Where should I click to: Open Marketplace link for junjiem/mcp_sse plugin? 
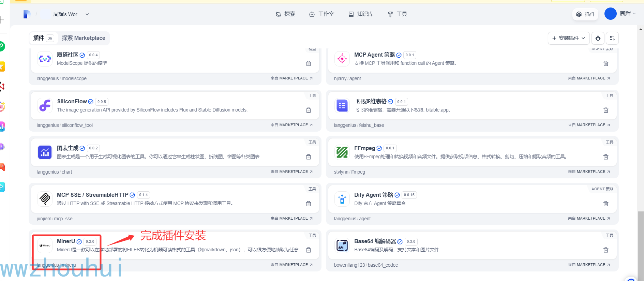coord(291,218)
